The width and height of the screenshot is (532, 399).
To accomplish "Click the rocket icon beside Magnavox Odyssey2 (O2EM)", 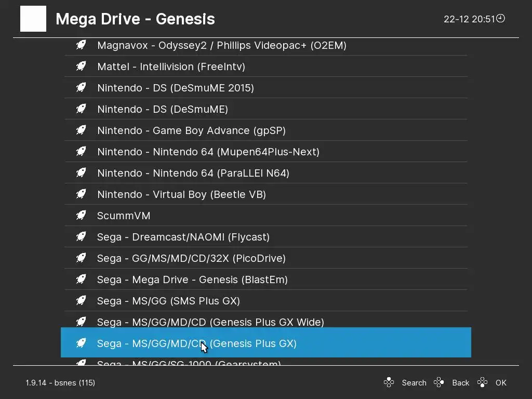I will 81,45.
